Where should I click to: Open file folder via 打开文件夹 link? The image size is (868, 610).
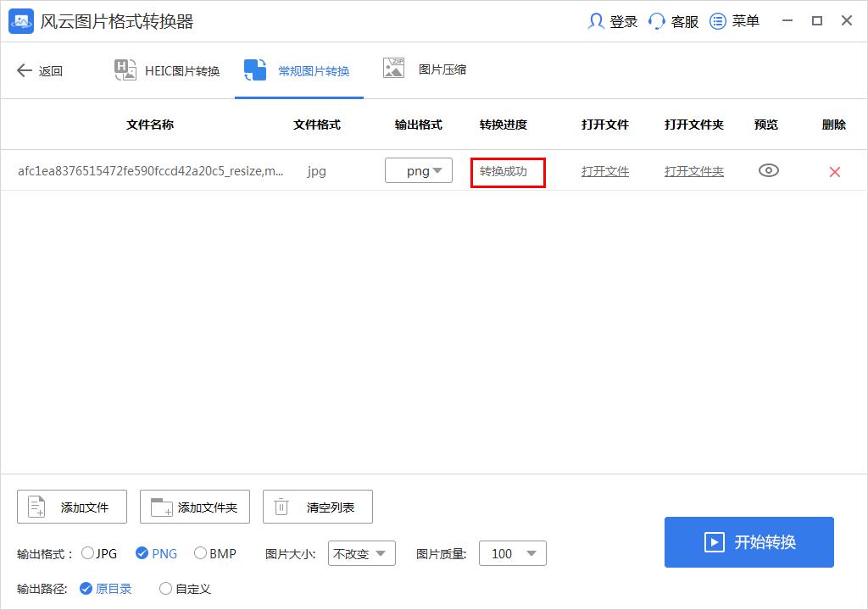point(693,170)
